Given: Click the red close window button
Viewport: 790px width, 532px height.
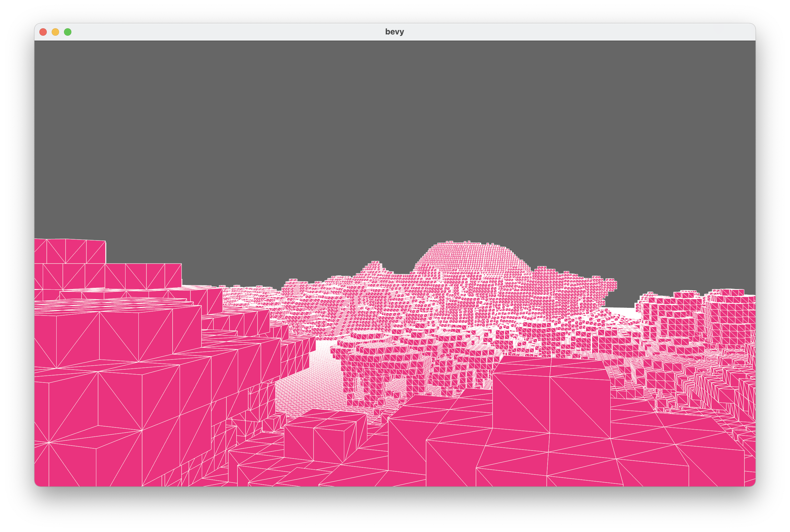Looking at the screenshot, I should pos(43,32).
